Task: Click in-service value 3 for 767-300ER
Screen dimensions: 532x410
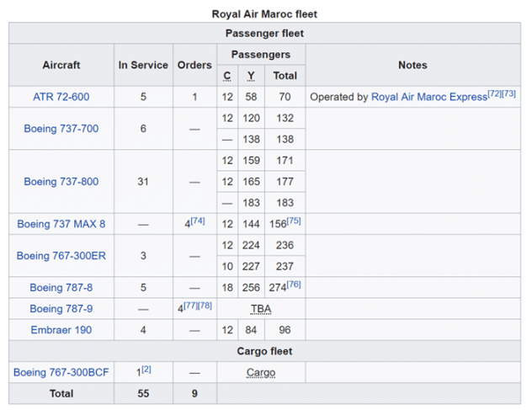Action: coord(143,256)
